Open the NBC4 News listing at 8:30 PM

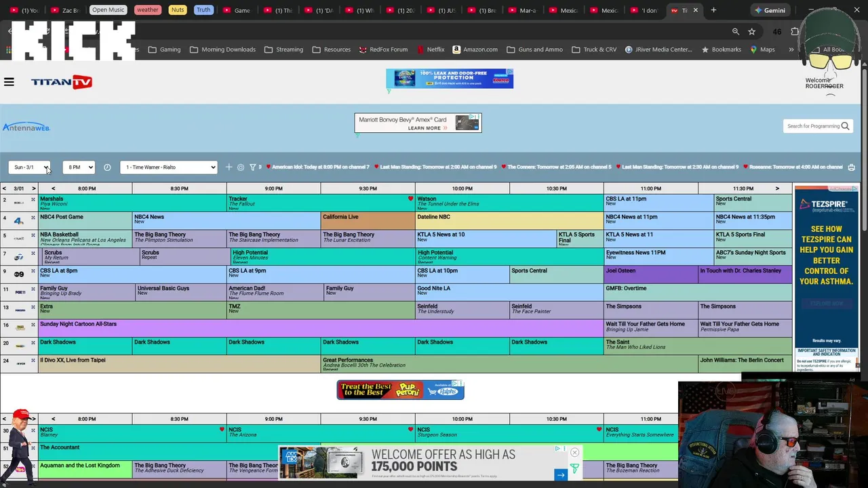coord(226,220)
